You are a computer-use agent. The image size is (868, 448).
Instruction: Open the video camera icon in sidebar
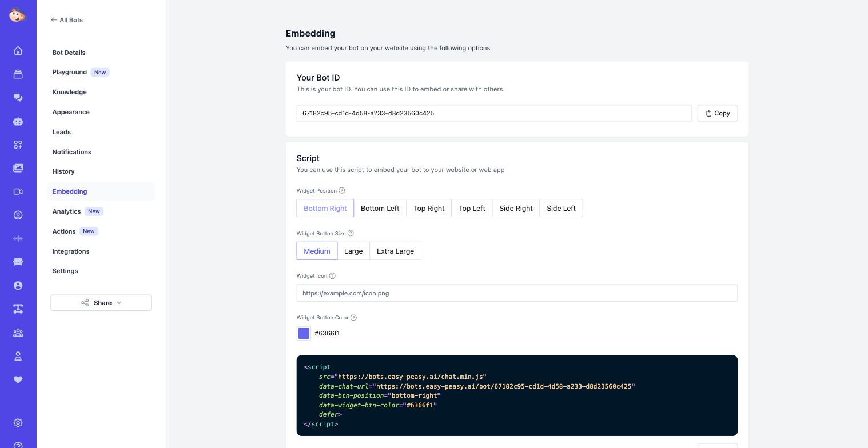point(18,191)
